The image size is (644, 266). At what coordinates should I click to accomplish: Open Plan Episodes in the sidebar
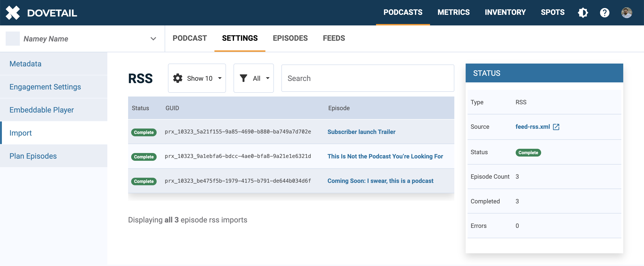click(33, 156)
